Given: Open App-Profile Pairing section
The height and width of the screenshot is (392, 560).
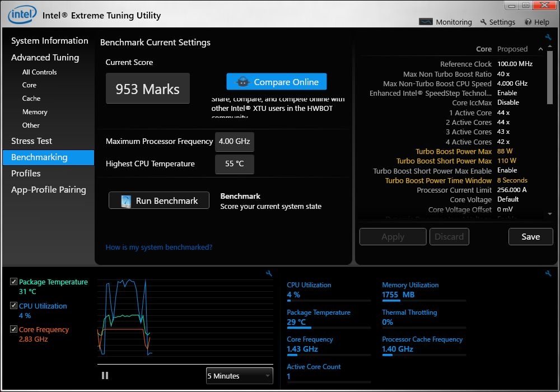Looking at the screenshot, I should coord(49,190).
